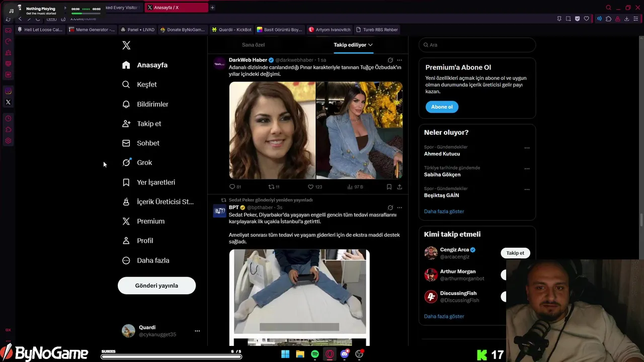Open browser profile account icon

point(617,19)
